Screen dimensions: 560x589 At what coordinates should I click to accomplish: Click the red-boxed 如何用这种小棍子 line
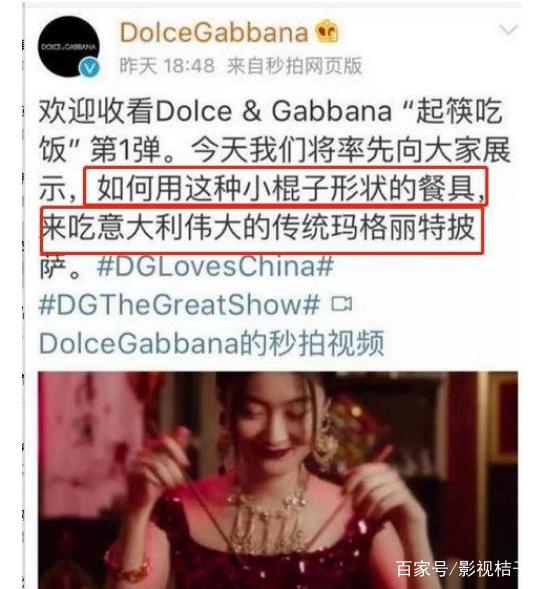pos(285,187)
